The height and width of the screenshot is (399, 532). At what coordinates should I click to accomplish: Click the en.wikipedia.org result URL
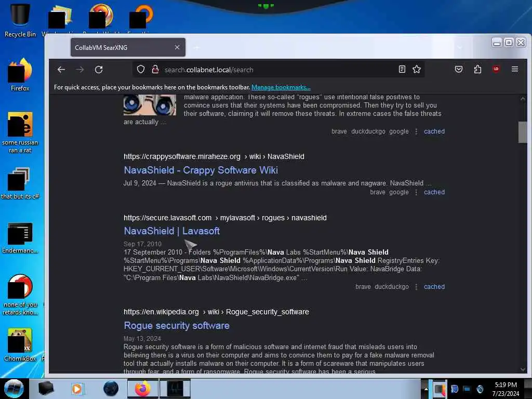click(x=216, y=312)
